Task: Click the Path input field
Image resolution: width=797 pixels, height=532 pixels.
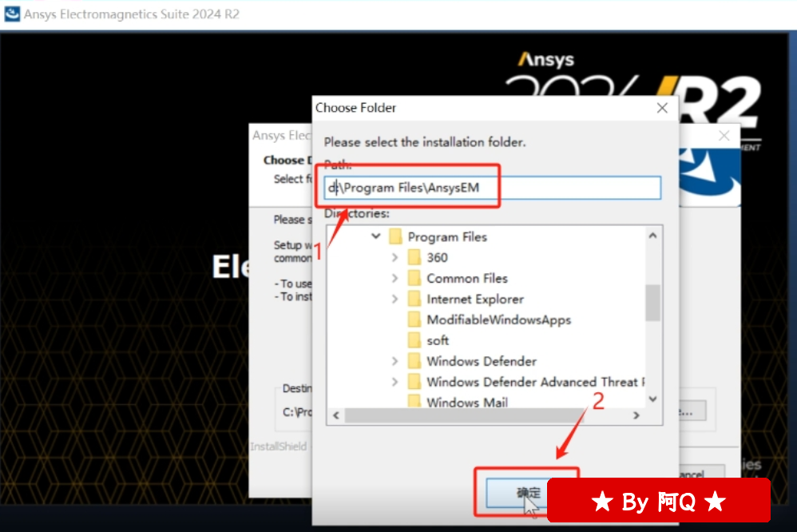Action: click(492, 188)
